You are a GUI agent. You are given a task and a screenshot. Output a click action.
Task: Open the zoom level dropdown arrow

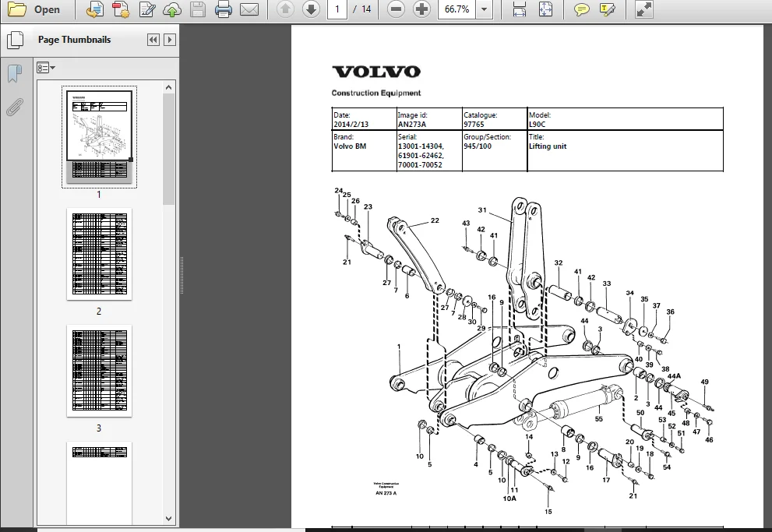point(485,9)
